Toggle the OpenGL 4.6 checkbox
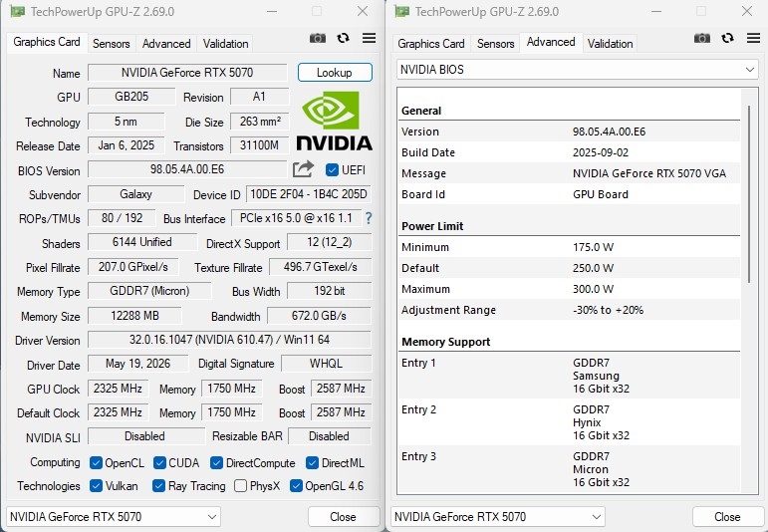This screenshot has width=768, height=532. tap(296, 486)
